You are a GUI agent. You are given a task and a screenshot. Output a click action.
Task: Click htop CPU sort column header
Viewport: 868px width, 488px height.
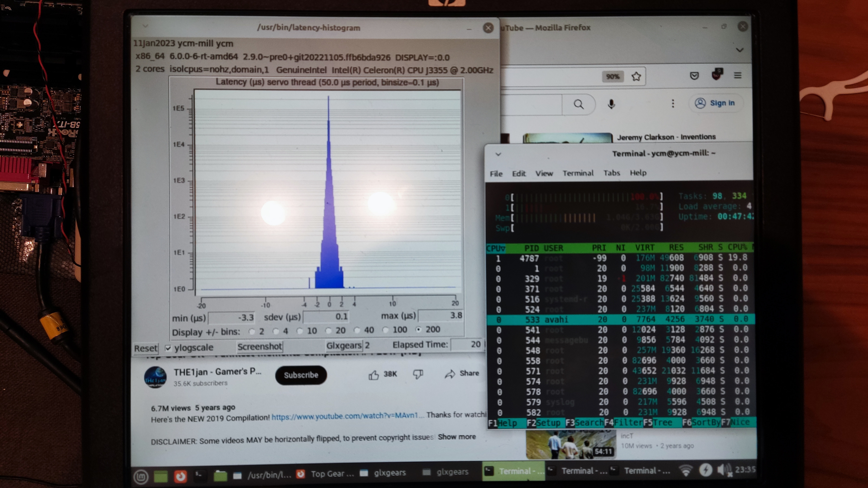(x=496, y=249)
